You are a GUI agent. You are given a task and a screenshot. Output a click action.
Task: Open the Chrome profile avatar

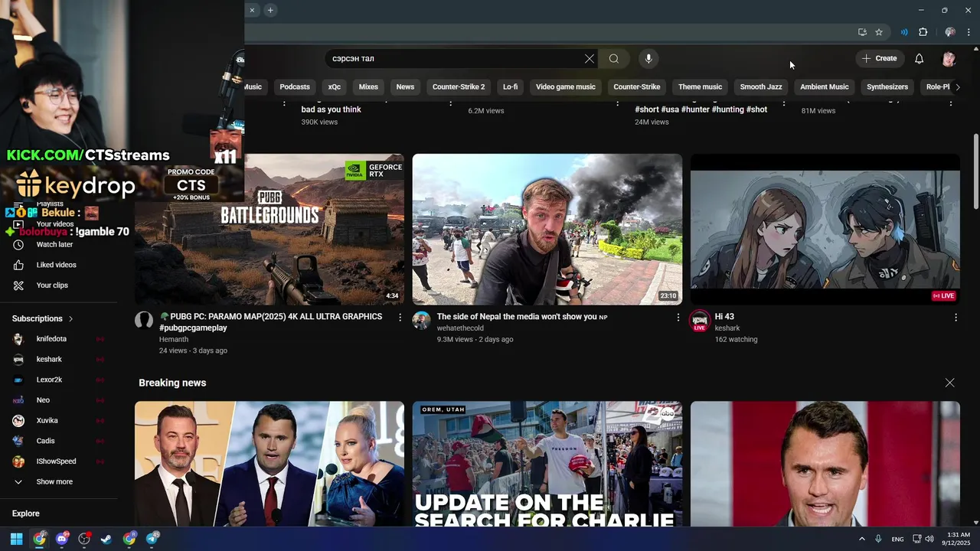[x=950, y=32]
